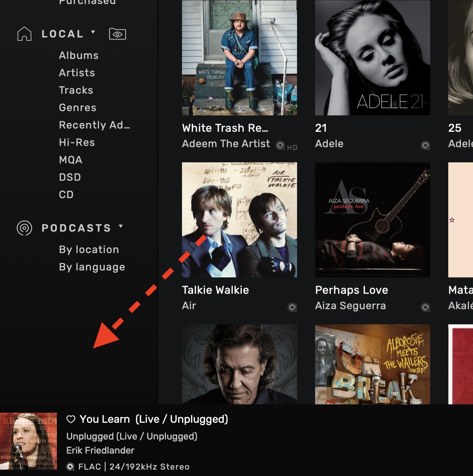Open the Alborosie Meets The Wailers album cover
Image resolution: width=473 pixels, height=476 pixels.
pyautogui.click(x=373, y=364)
